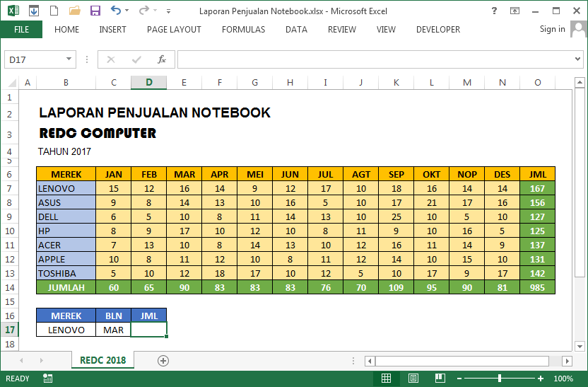The width and height of the screenshot is (588, 387).
Task: Switch to Page Break Preview icon
Action: coord(440,379)
